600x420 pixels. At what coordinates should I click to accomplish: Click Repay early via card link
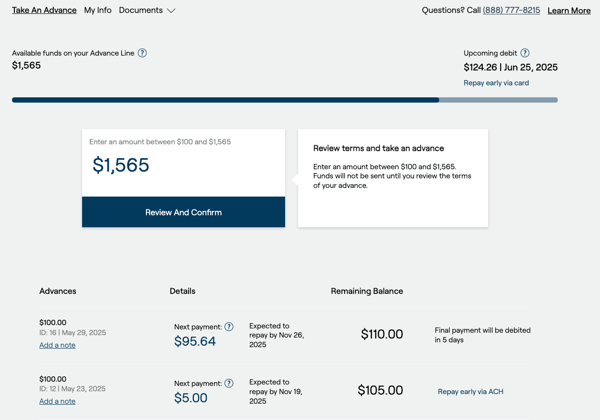[496, 83]
